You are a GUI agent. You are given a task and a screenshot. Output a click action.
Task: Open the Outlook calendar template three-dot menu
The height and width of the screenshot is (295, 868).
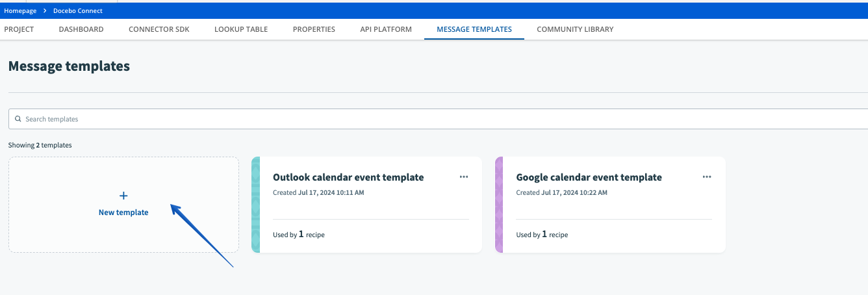[463, 177]
